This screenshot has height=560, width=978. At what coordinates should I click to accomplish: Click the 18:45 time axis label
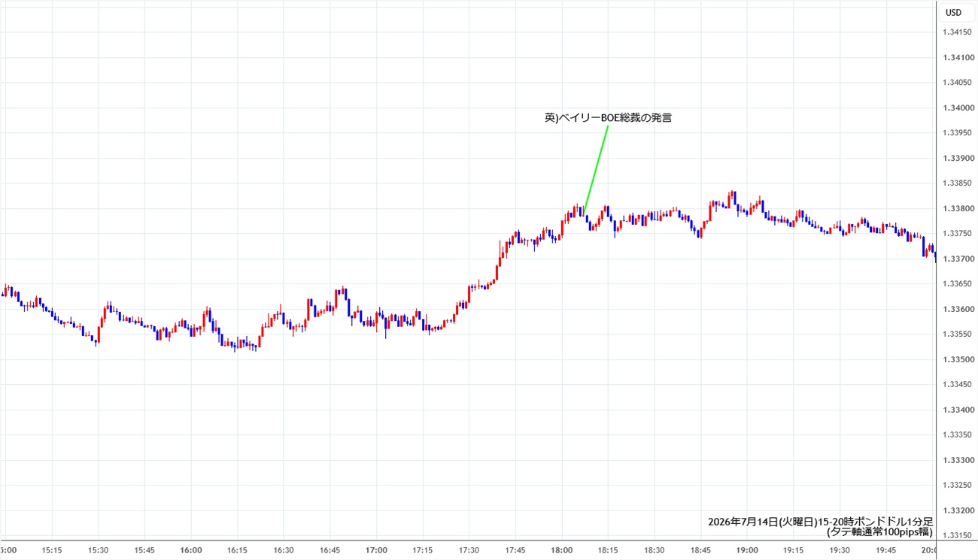click(700, 550)
